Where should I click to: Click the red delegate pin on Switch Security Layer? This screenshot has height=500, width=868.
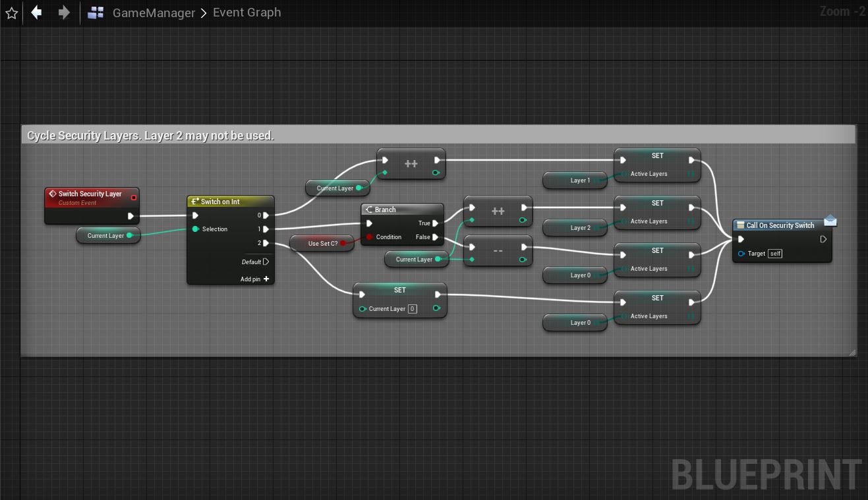coord(134,198)
